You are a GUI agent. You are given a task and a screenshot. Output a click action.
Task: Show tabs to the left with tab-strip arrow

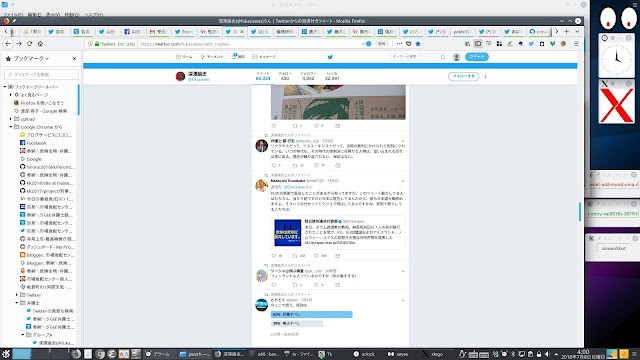coord(6,31)
